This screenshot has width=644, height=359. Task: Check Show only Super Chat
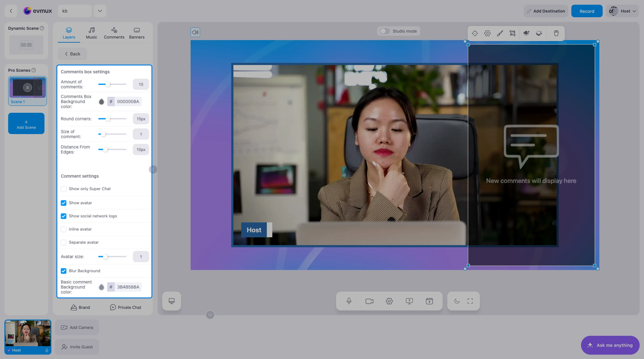click(63, 189)
